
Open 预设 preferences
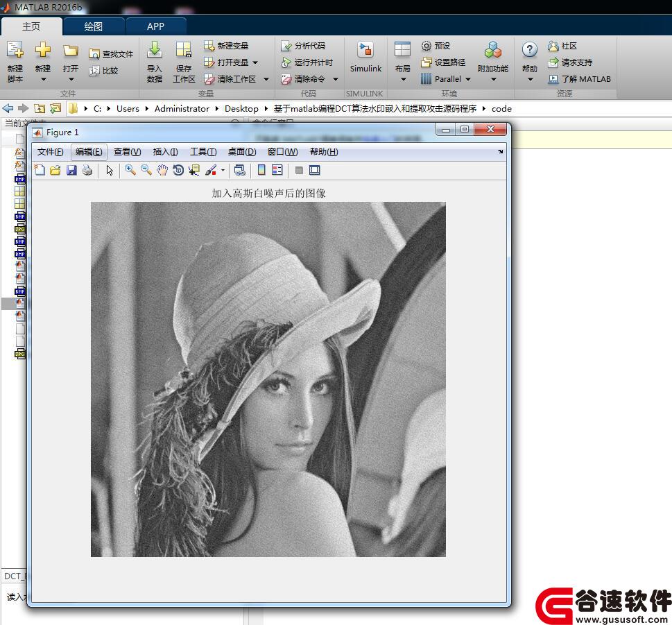coord(436,46)
